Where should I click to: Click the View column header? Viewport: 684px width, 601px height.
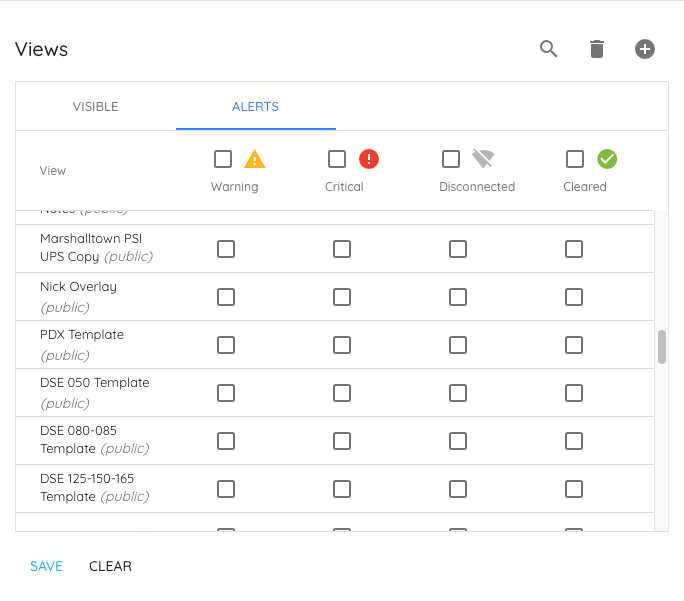tap(53, 171)
